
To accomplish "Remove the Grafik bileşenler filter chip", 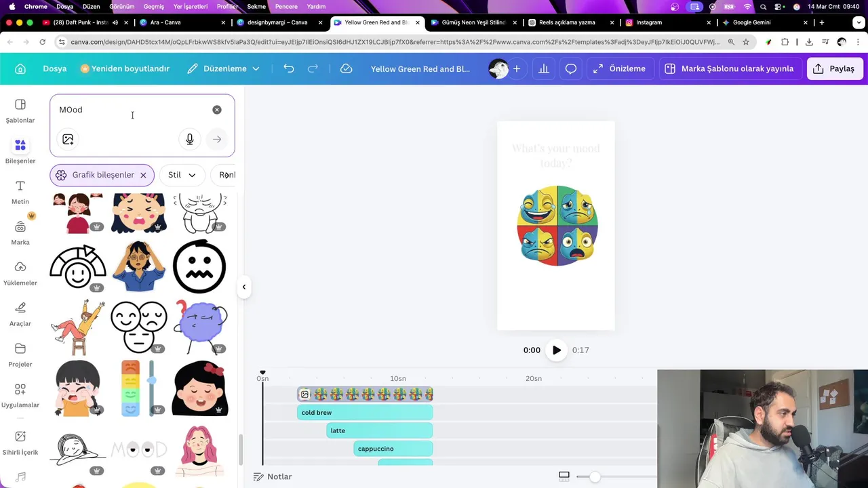I will [143, 175].
